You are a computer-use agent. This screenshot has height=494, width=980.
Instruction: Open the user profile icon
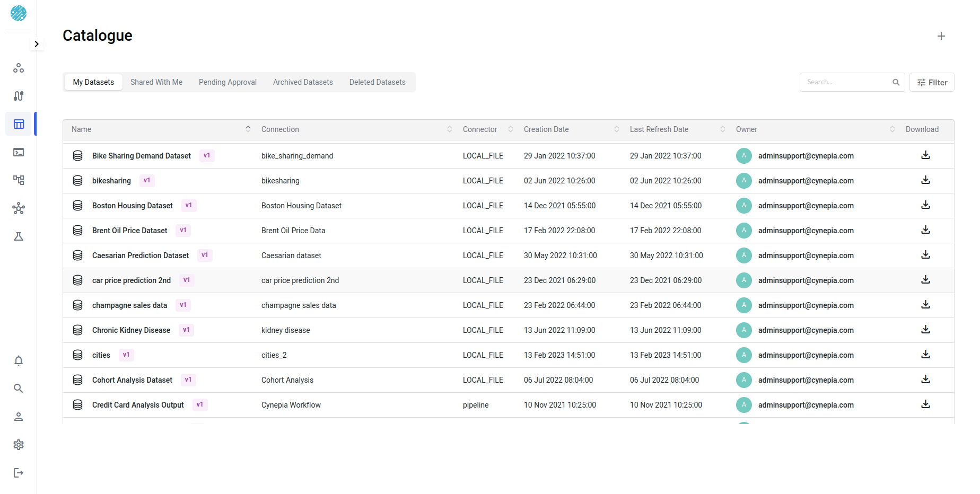pos(19,417)
